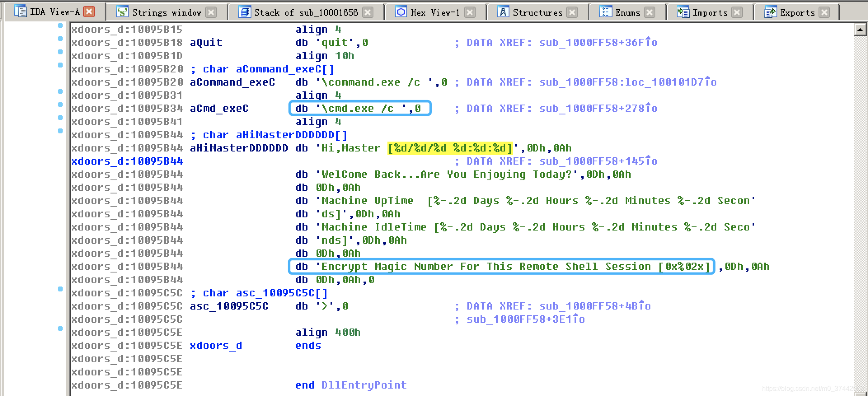
Task: Click the 'WelCome Back...Are You Enjoying Today?' string
Action: (x=447, y=174)
